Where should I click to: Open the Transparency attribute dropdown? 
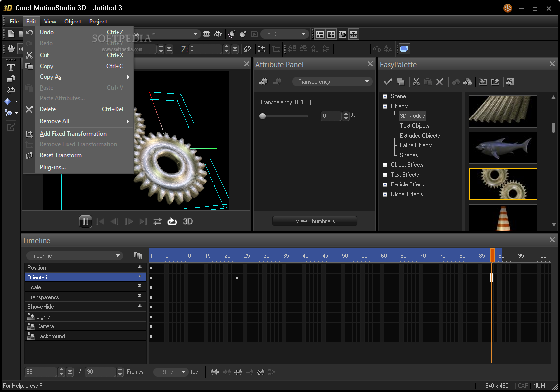tap(332, 82)
